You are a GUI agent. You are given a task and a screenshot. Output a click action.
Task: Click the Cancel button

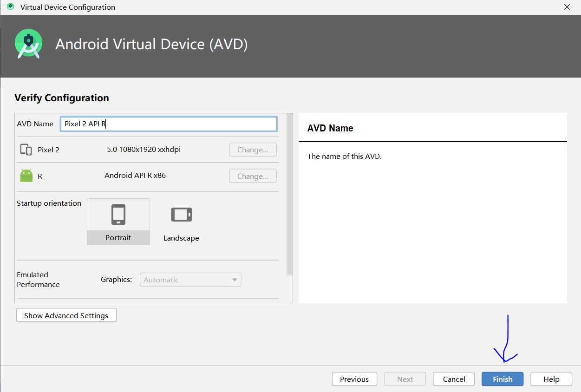(454, 379)
